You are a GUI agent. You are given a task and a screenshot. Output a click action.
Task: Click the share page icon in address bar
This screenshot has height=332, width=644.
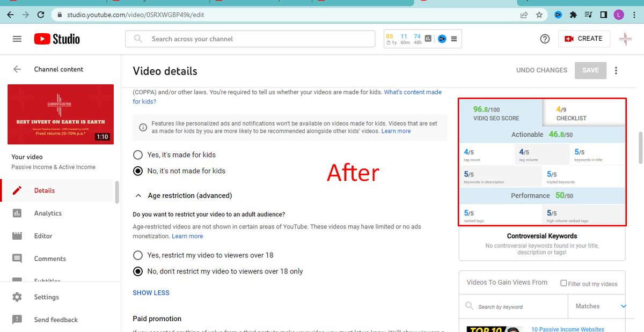524,15
